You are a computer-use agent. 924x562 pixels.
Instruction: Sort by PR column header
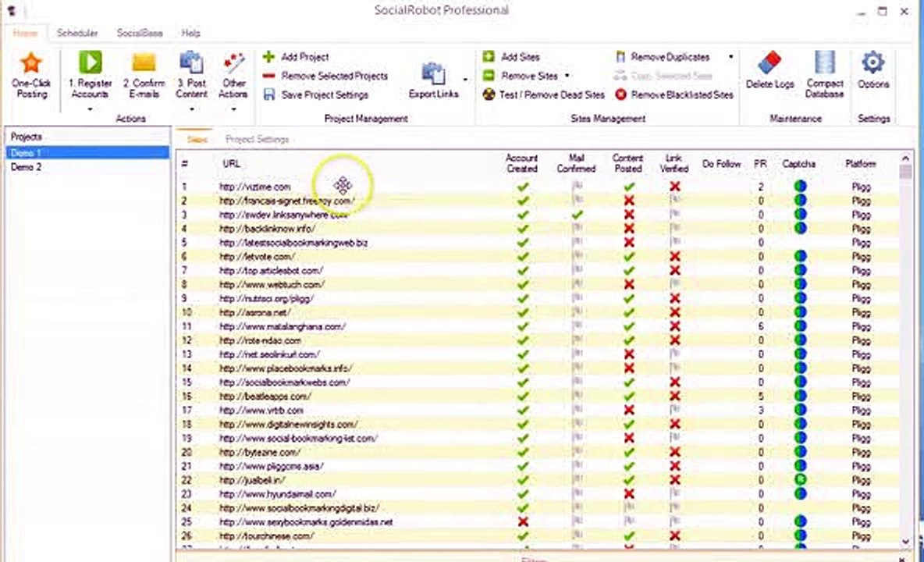coord(760,163)
